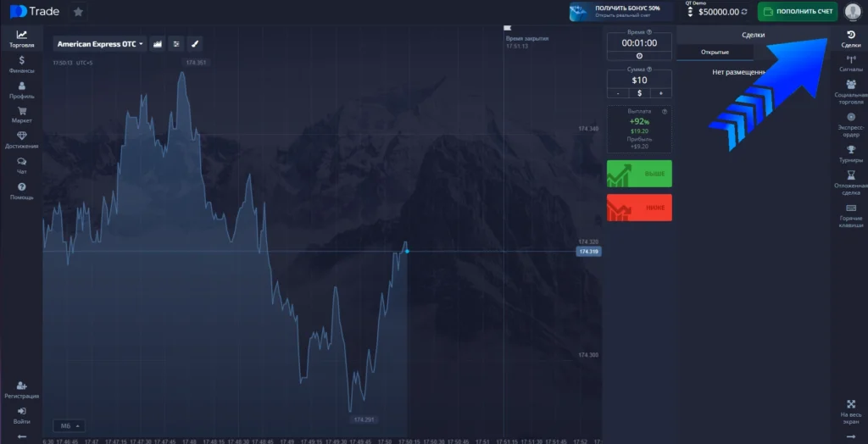Open the drawing tools brush icon

click(194, 44)
